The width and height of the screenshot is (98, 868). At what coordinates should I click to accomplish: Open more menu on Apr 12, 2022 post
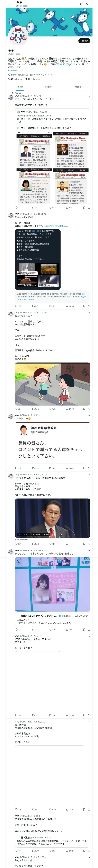click(x=89, y=475)
